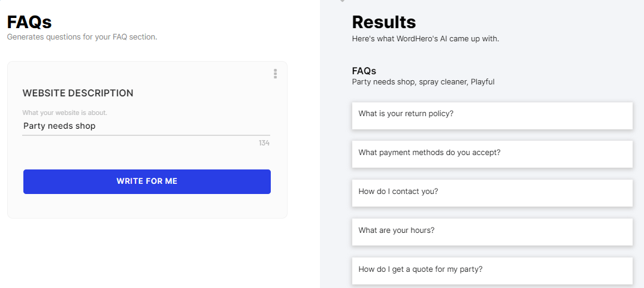Screen dimensions: 644x288
Task: Select the "What is your return policy?" result
Action: pyautogui.click(x=492, y=114)
